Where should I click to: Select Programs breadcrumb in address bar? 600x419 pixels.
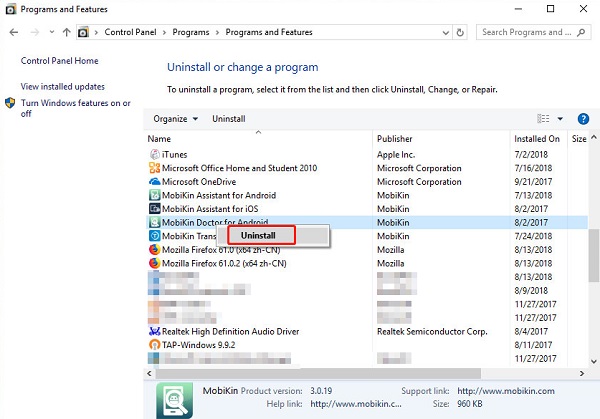191,32
